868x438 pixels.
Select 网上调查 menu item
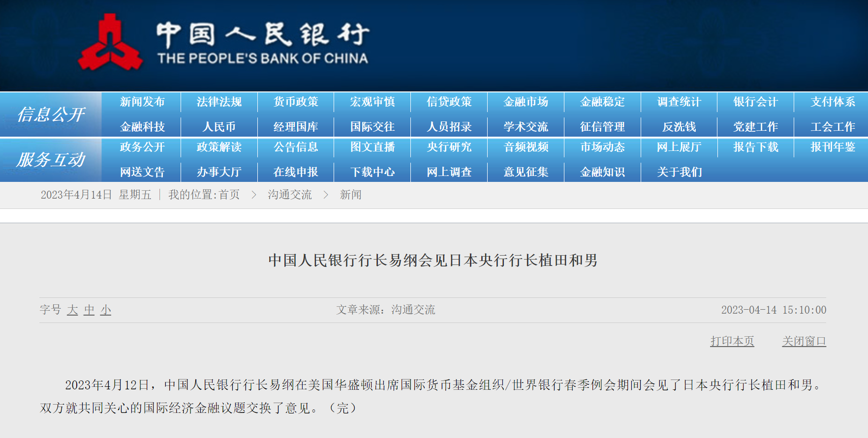pyautogui.click(x=449, y=172)
